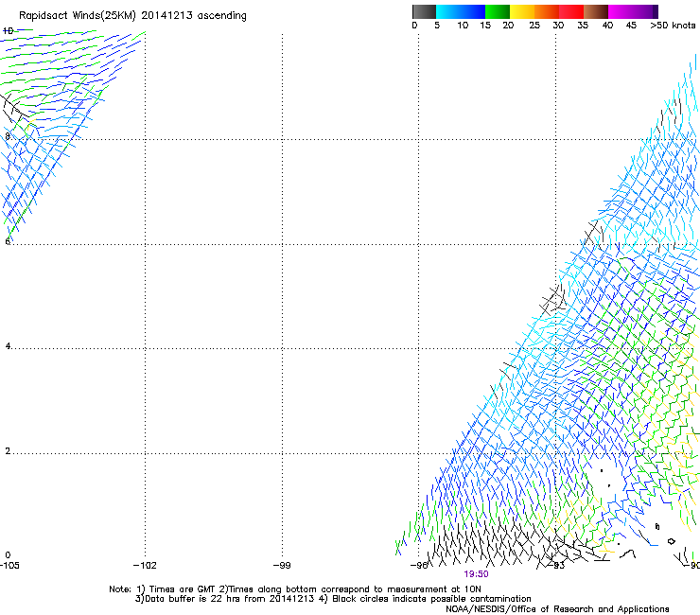Click the '2' latitude axis label
Image resolution: width=700 pixels, height=615 pixels.
[8, 451]
